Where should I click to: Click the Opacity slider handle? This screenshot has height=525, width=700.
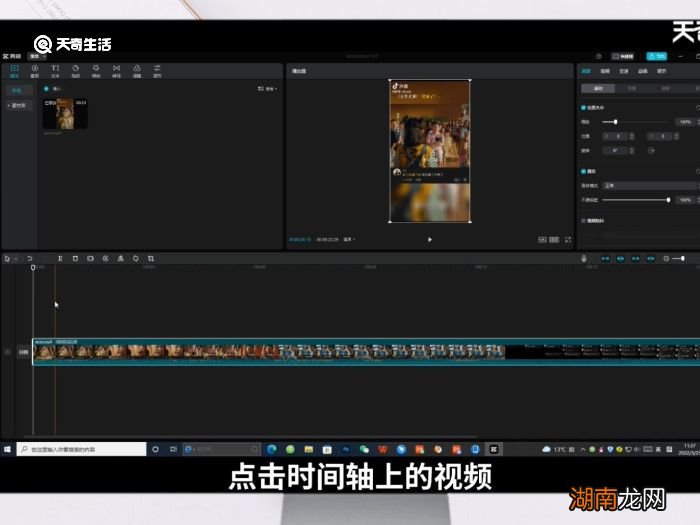(x=668, y=200)
